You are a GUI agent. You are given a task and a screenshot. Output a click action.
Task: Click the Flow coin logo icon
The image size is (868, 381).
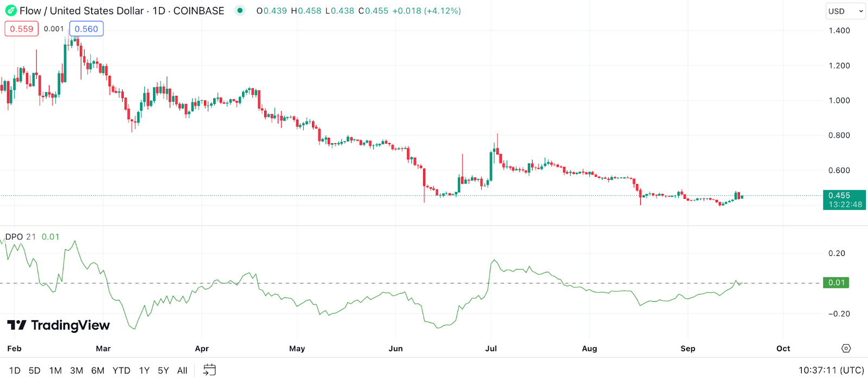pyautogui.click(x=11, y=11)
